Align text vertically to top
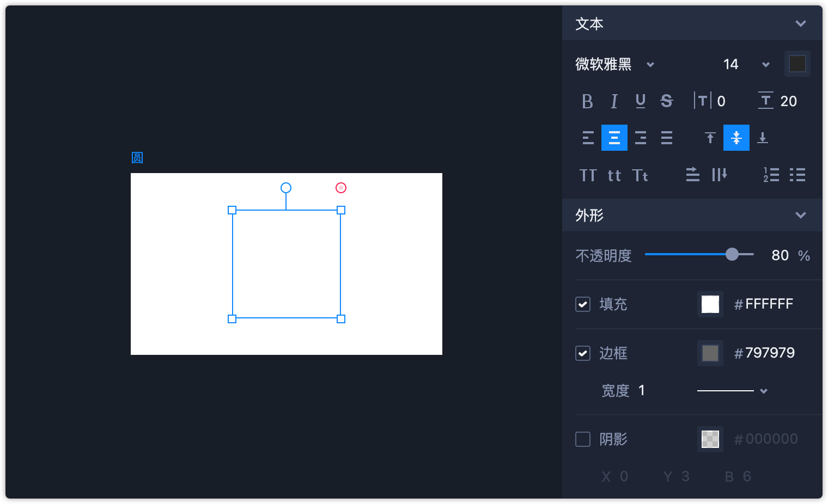Viewport: 828px width, 504px height. 710,138
